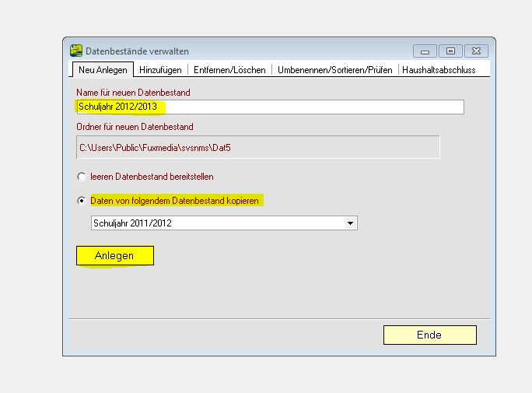The image size is (532, 393).
Task: Open the Entfernen/Löschen tab
Action: (229, 70)
